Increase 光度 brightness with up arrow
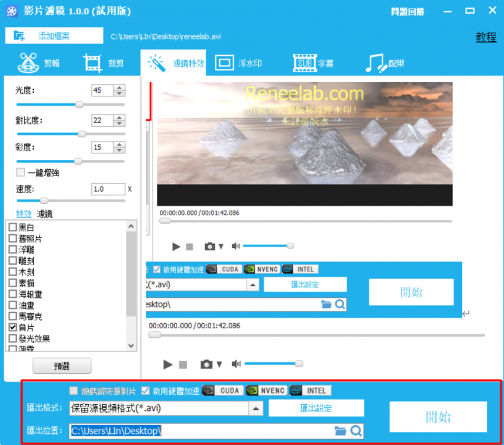Viewport: 504px width, 445px height. click(119, 88)
